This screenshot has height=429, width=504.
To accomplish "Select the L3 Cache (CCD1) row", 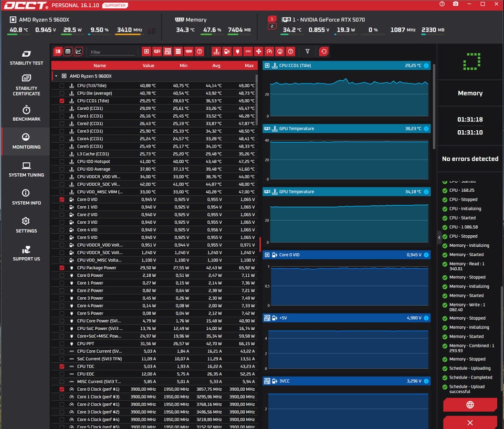I will coord(154,154).
